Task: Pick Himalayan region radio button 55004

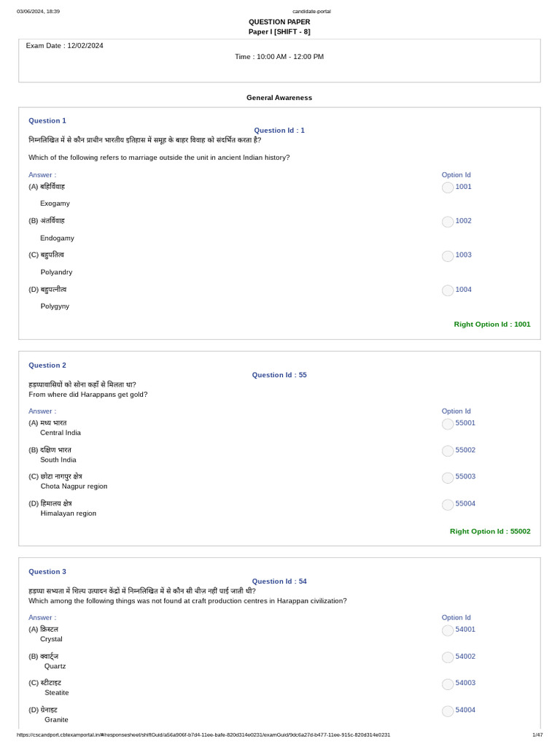Action: (448, 505)
